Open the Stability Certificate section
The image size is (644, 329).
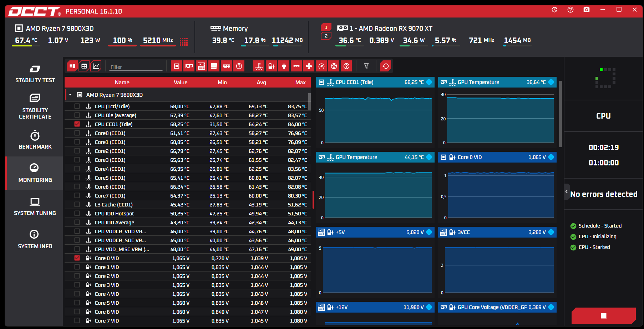click(x=35, y=106)
